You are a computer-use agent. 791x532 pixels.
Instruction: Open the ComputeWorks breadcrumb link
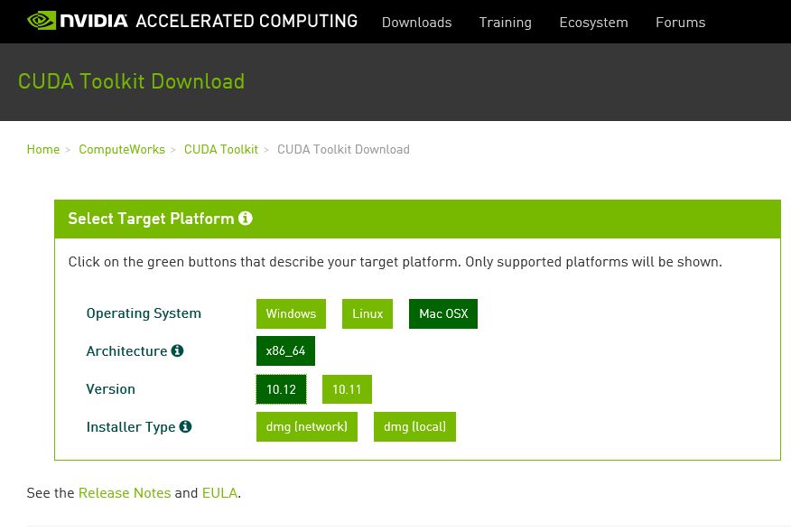(x=122, y=149)
